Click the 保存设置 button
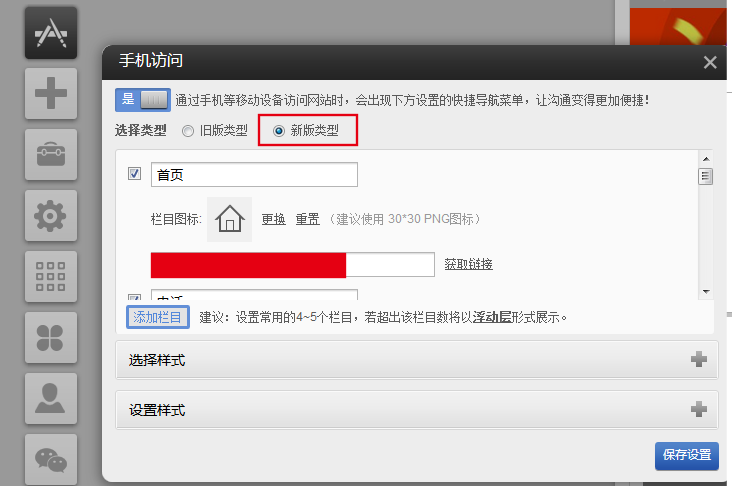 coord(686,455)
